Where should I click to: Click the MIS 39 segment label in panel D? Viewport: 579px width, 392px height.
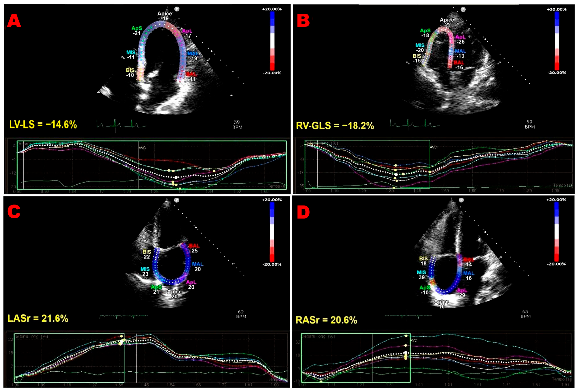coord(421,275)
